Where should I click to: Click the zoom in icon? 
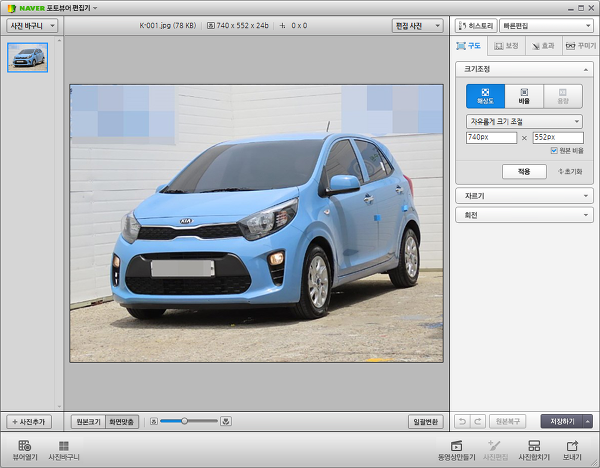point(226,421)
